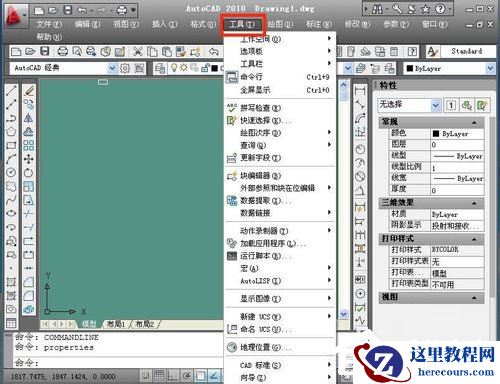500x384 pixels.
Task: Select the Spline draw tool
Action: point(11,200)
